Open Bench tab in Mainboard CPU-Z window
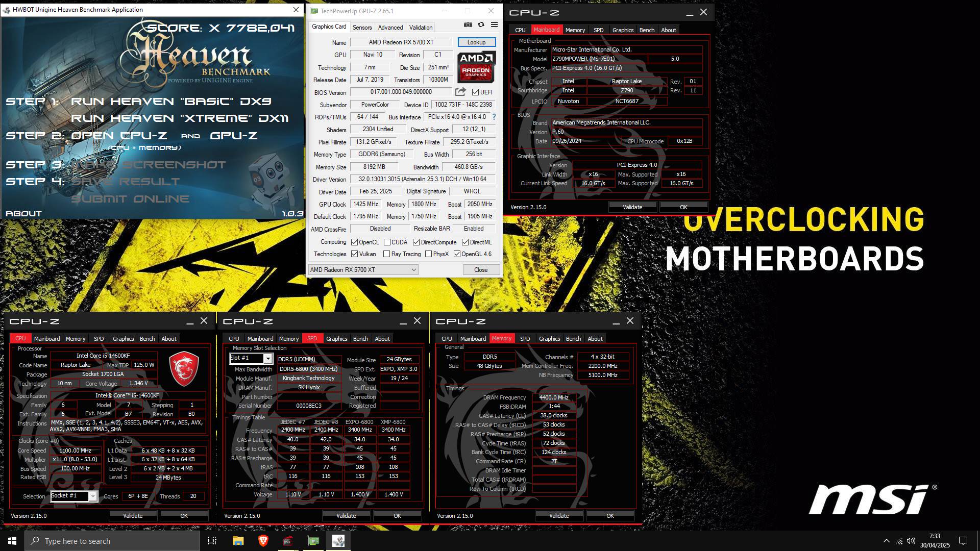 [x=647, y=30]
